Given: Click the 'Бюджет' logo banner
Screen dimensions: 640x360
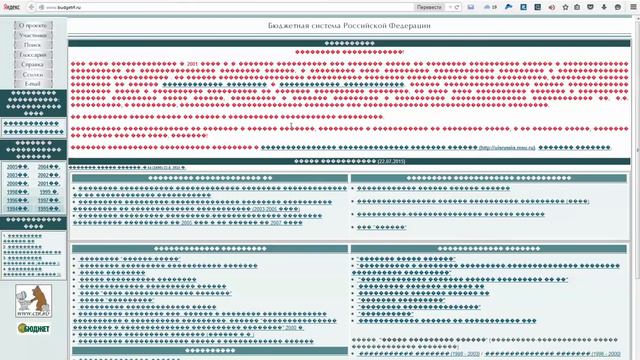Looking at the screenshot, I should click(x=33, y=328).
